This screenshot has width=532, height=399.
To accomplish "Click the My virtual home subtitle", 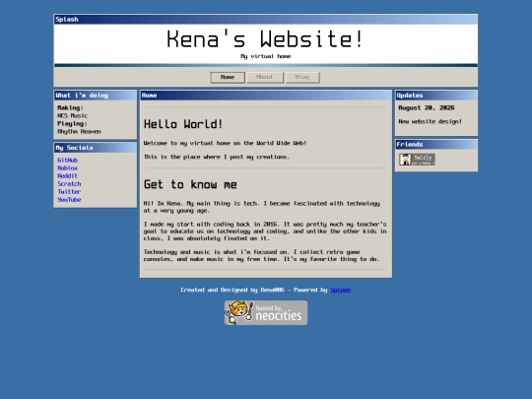I will pos(266,56).
